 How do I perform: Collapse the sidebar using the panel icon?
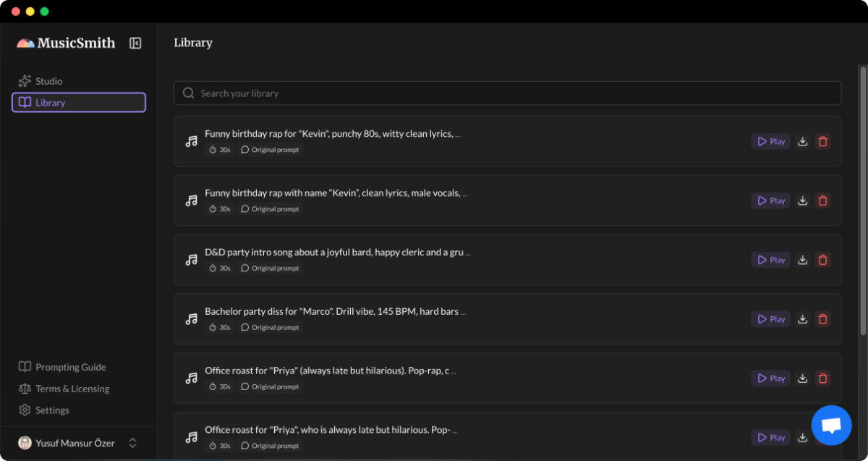[135, 43]
